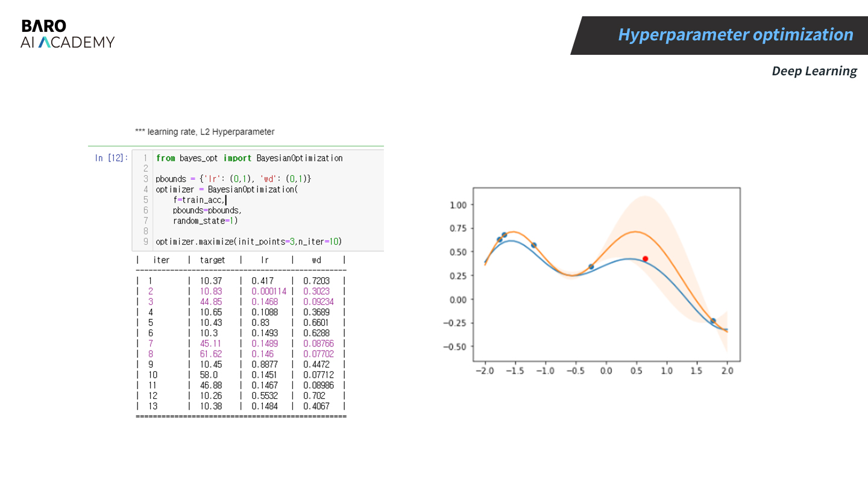Click the x-axis tick label −2.0
The height and width of the screenshot is (488, 868).
click(485, 371)
